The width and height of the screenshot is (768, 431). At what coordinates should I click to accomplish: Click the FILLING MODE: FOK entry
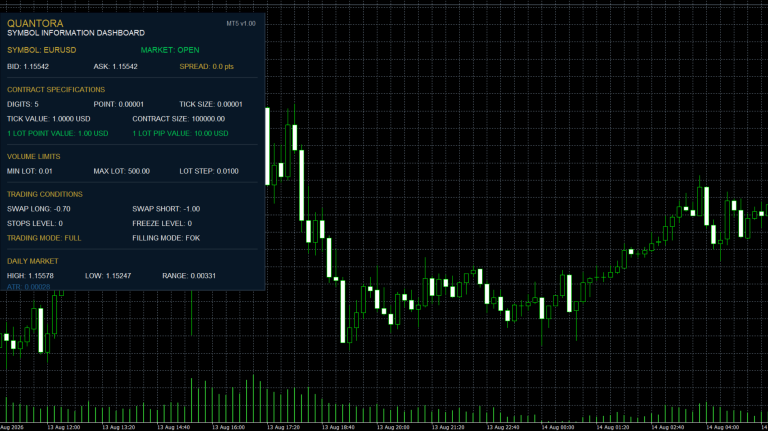coord(166,238)
